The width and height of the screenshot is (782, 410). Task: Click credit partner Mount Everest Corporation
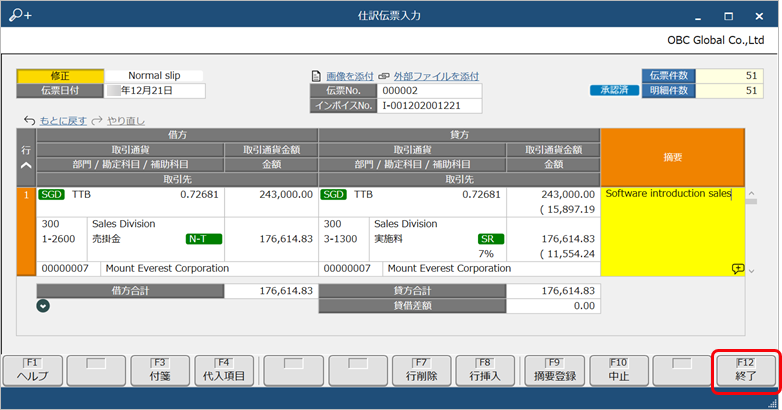[x=449, y=268]
